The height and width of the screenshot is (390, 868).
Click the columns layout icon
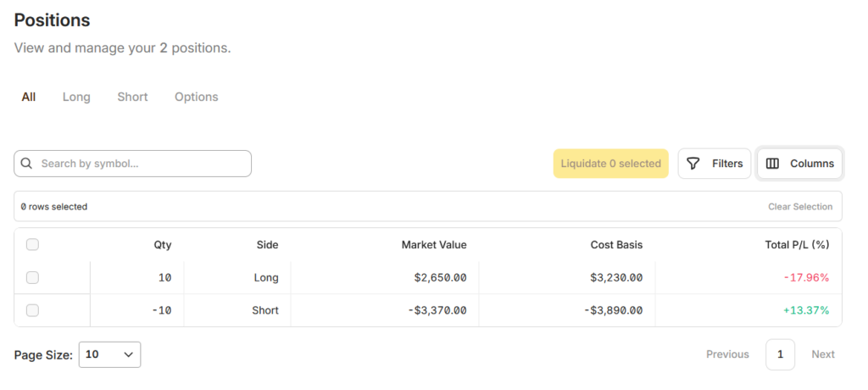tap(772, 164)
